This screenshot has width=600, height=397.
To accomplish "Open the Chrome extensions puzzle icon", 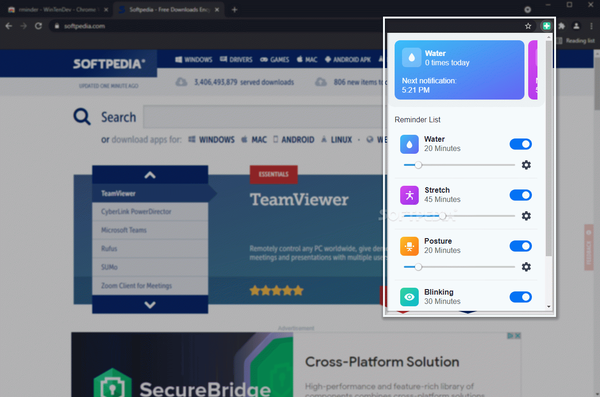I will pyautogui.click(x=561, y=26).
